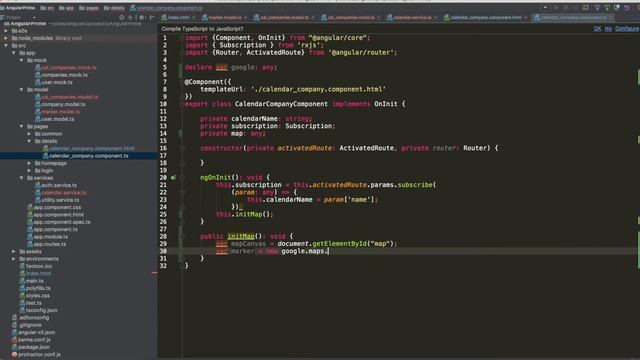Close the calendar.service.ts editor tab
The width and height of the screenshot is (640, 360).
[x=436, y=18]
